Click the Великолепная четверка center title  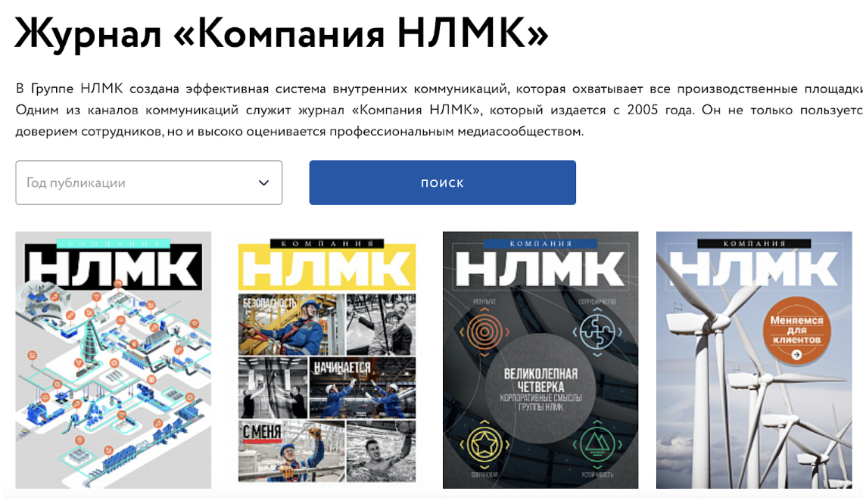[x=541, y=388]
